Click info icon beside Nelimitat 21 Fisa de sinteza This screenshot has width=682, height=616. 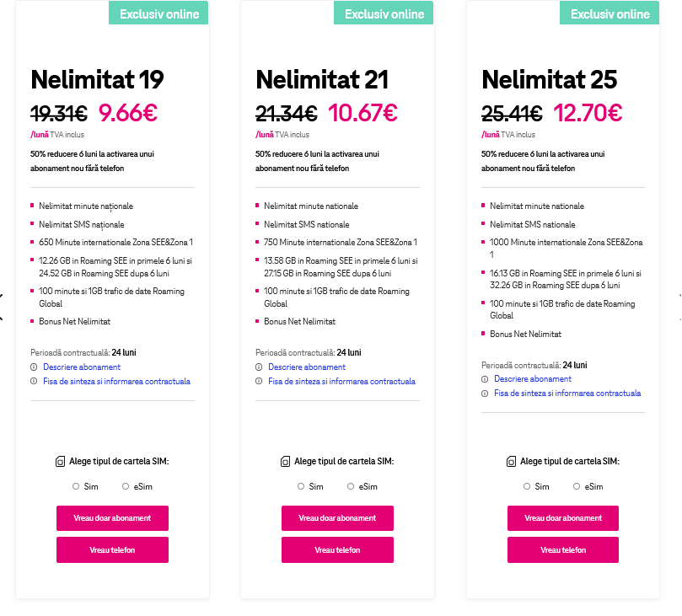point(259,381)
